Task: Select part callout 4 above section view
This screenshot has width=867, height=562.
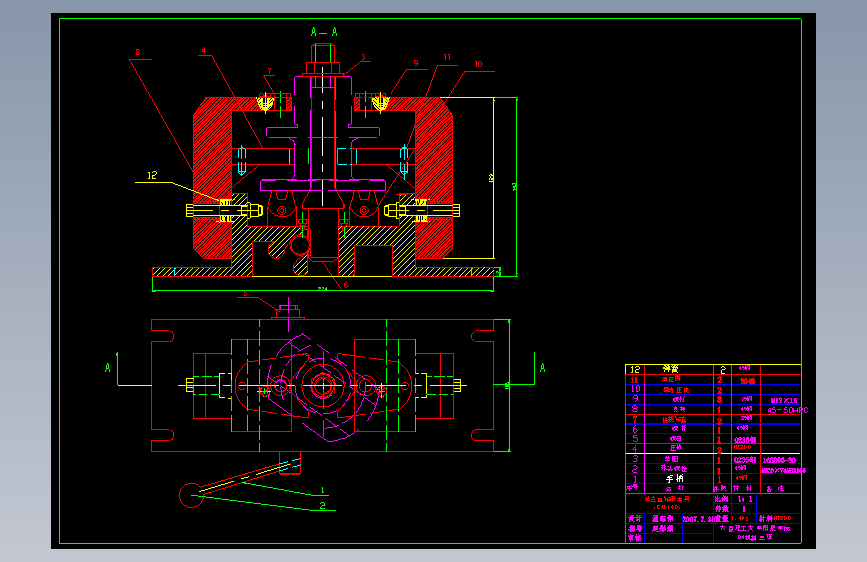Action: click(x=204, y=50)
